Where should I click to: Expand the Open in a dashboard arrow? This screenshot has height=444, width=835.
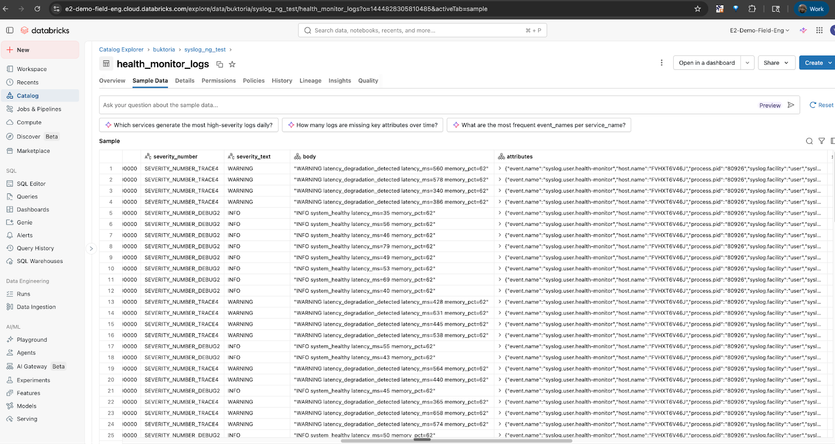pos(747,62)
